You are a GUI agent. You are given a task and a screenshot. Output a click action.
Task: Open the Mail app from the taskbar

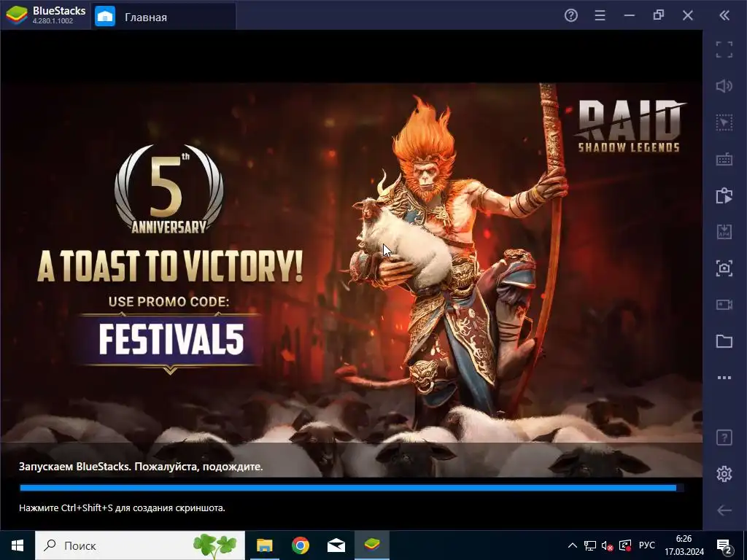tap(336, 545)
